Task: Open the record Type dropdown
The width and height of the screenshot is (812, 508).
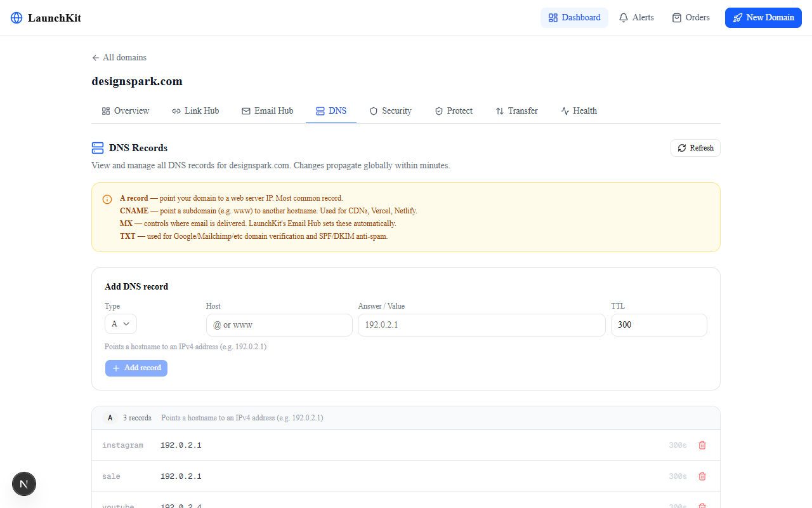Action: [x=121, y=324]
